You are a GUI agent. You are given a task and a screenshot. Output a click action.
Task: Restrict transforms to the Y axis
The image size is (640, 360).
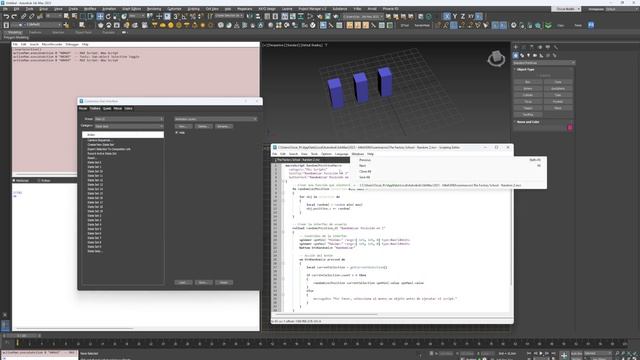[x=455, y=16]
